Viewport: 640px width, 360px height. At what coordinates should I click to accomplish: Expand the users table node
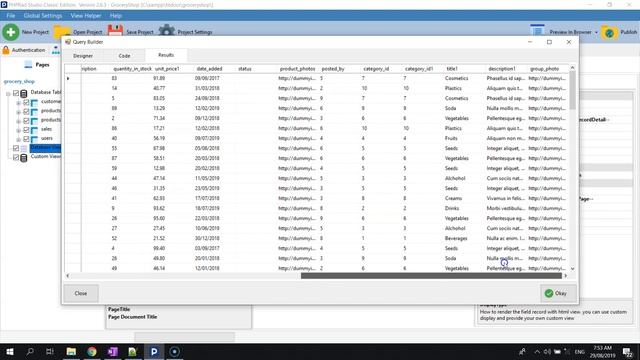coord(18,140)
